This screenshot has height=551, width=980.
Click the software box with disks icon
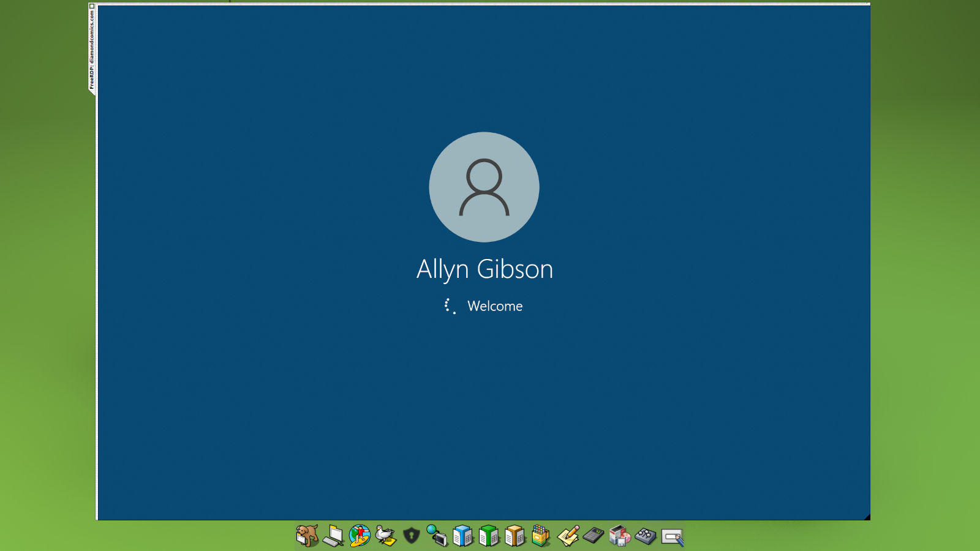(619, 536)
